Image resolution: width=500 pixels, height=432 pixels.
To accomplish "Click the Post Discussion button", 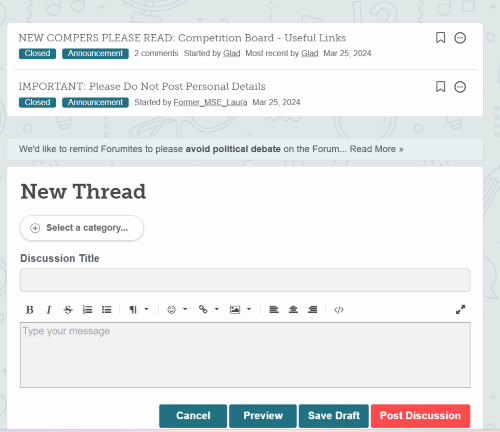I will [420, 416].
